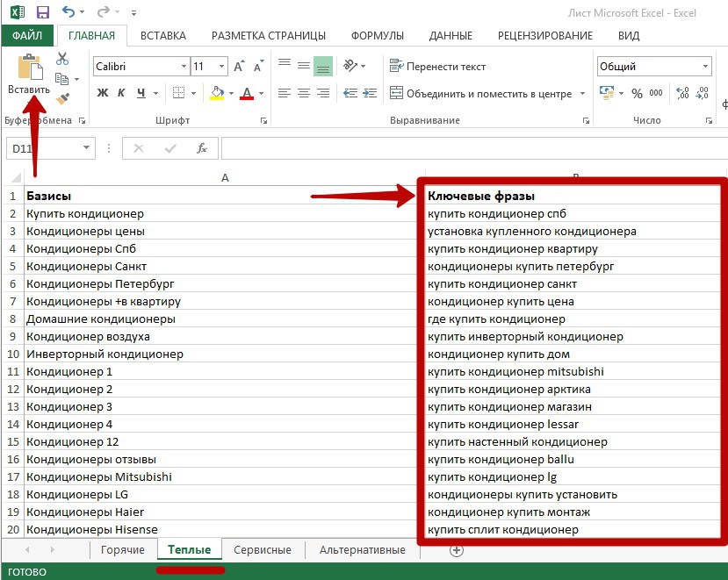This screenshot has height=580, width=728.
Task: Toggle underline Ч formatting
Action: (x=141, y=93)
